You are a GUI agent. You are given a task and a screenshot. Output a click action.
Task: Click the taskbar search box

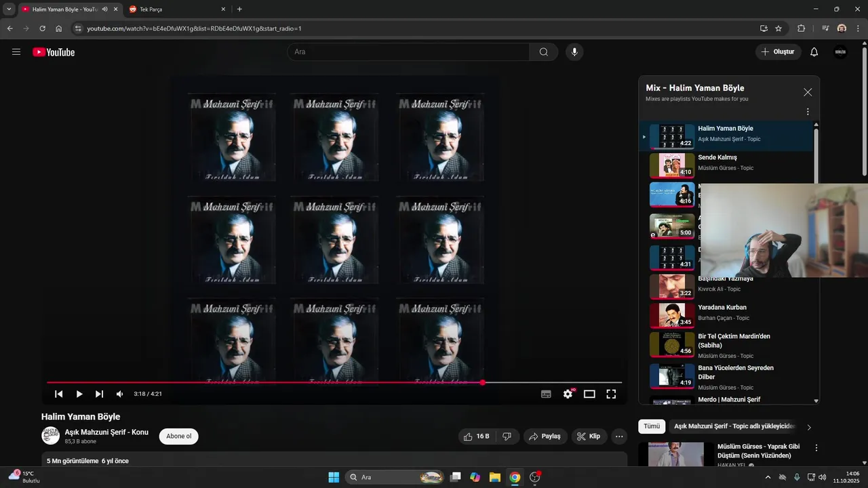(x=395, y=477)
